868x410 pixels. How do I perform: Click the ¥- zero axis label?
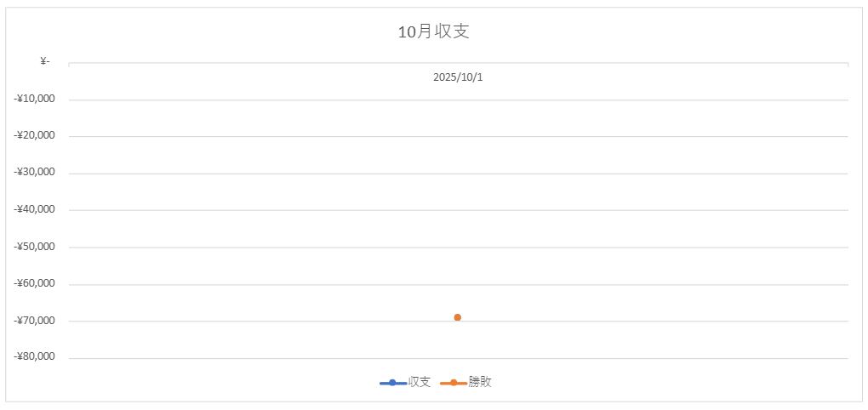click(x=44, y=61)
